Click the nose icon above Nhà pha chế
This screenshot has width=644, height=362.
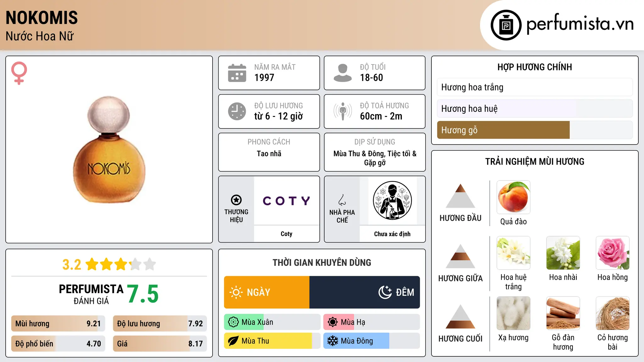tap(342, 200)
